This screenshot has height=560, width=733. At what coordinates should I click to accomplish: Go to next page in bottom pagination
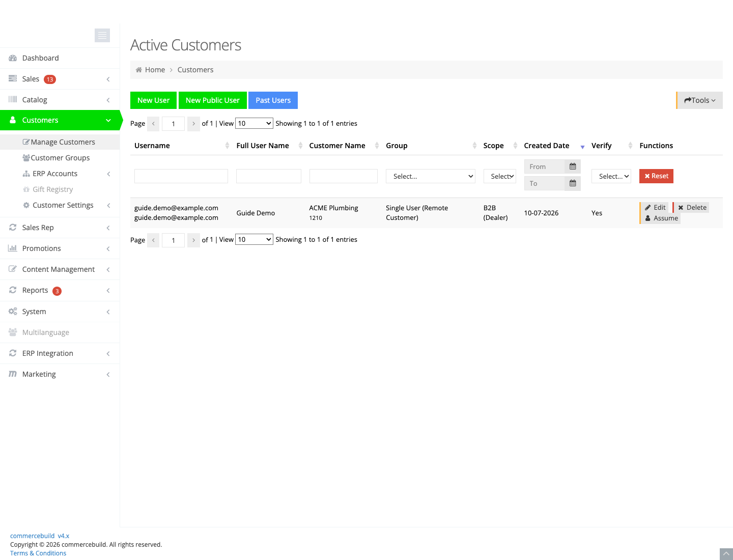[193, 240]
